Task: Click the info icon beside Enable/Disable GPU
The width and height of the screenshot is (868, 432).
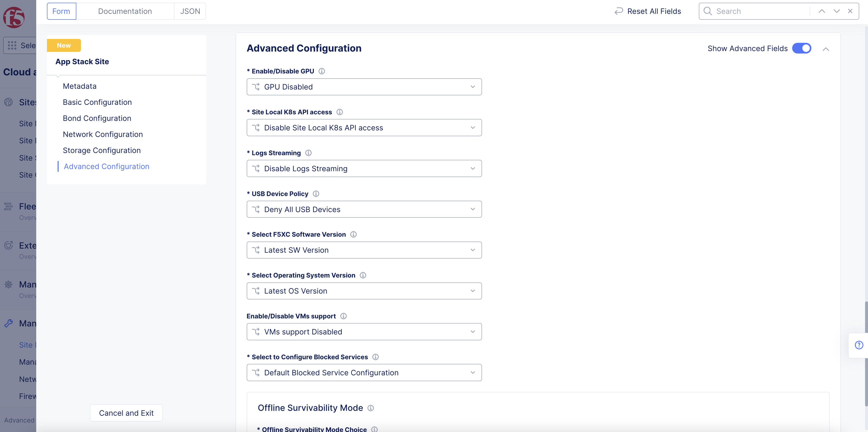Action: click(322, 71)
